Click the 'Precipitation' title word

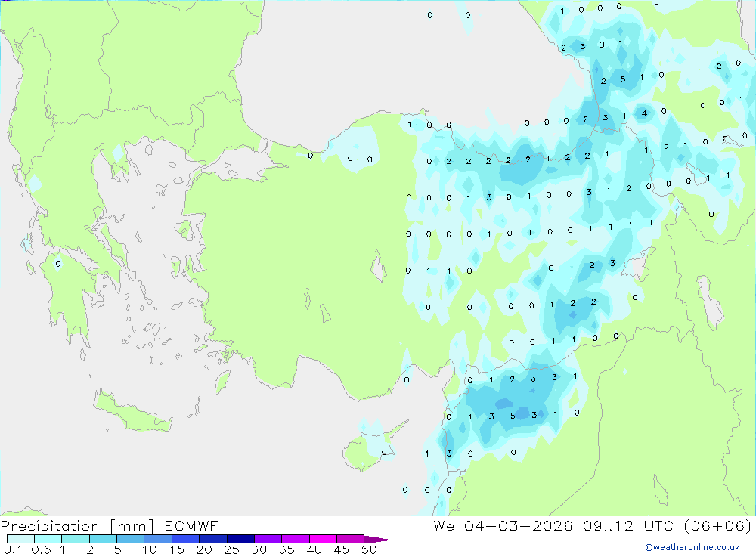tap(50, 526)
